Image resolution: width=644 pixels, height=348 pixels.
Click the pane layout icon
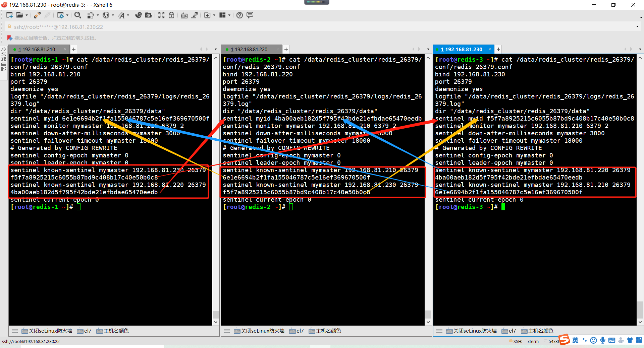(222, 15)
